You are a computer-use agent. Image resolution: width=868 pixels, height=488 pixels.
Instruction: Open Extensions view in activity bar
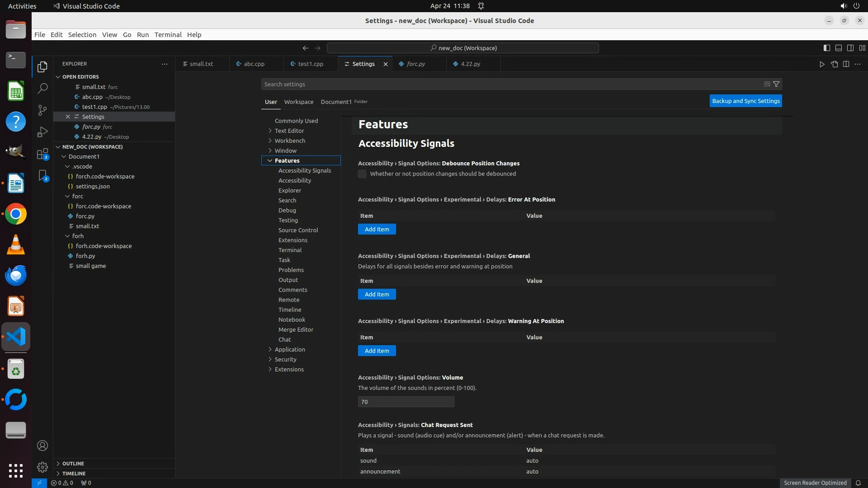42,154
